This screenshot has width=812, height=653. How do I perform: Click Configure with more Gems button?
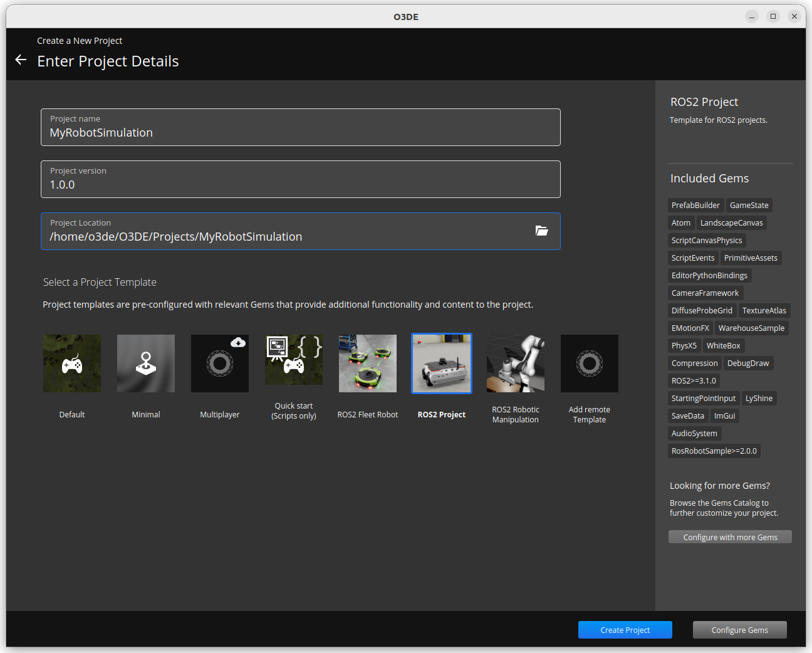coord(730,537)
